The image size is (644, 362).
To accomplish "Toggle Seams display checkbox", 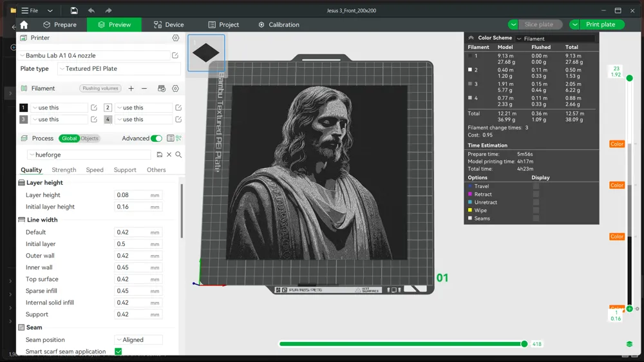I will [x=536, y=218].
